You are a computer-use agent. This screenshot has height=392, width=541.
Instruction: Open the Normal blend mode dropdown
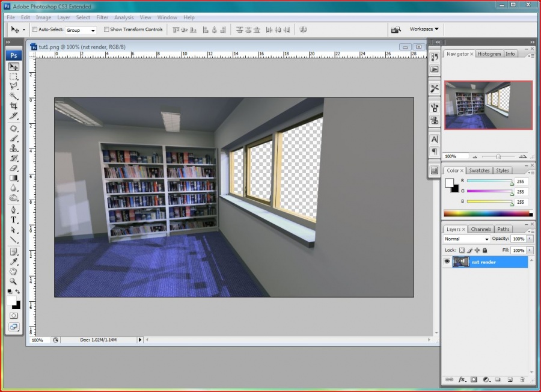tap(466, 239)
